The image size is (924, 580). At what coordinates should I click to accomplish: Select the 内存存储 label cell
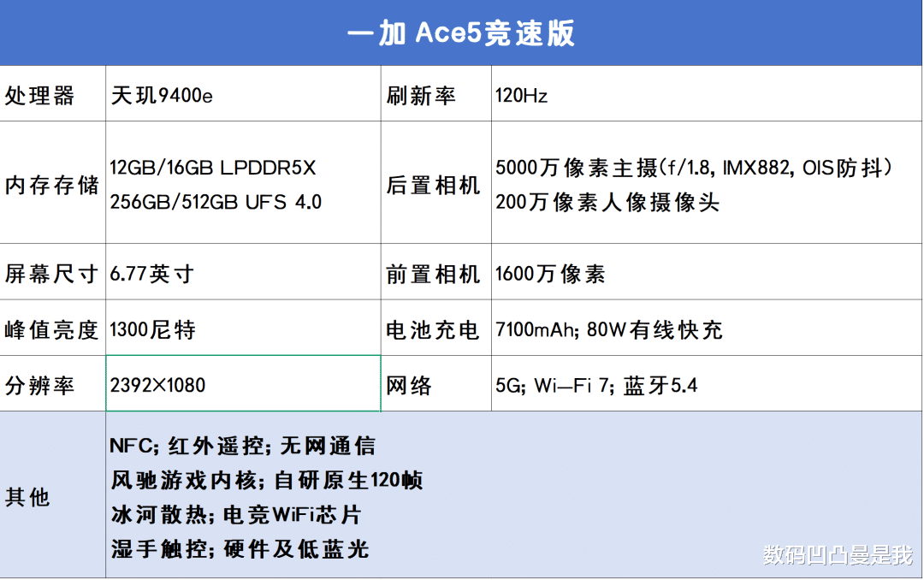click(53, 183)
